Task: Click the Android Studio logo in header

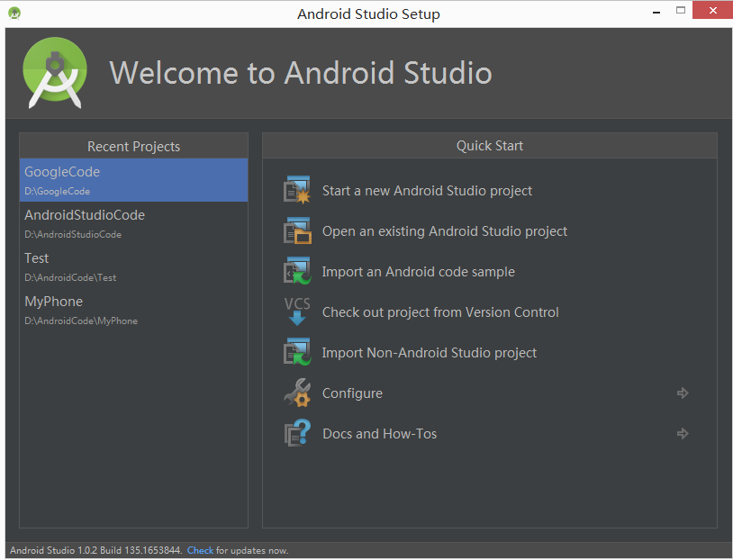Action: click(x=55, y=73)
